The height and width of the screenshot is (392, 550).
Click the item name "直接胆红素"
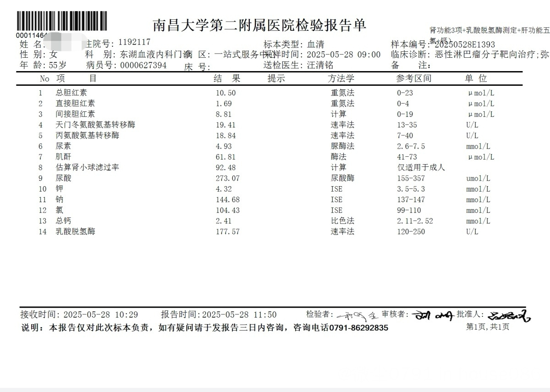click(76, 104)
